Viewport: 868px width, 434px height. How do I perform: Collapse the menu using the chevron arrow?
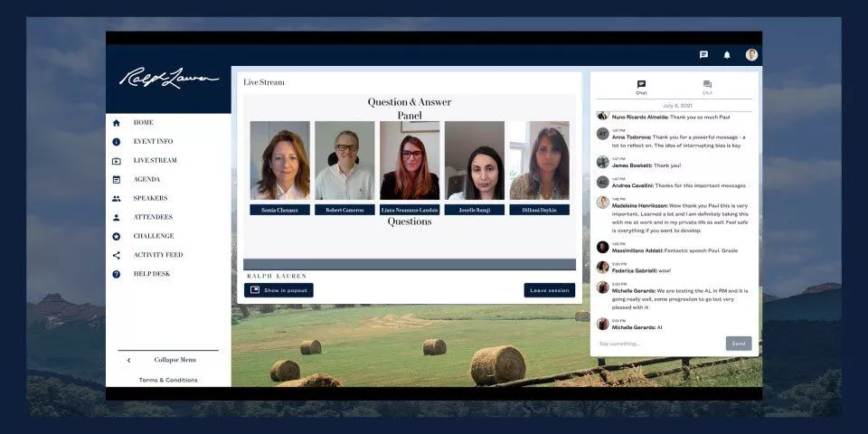pos(129,361)
